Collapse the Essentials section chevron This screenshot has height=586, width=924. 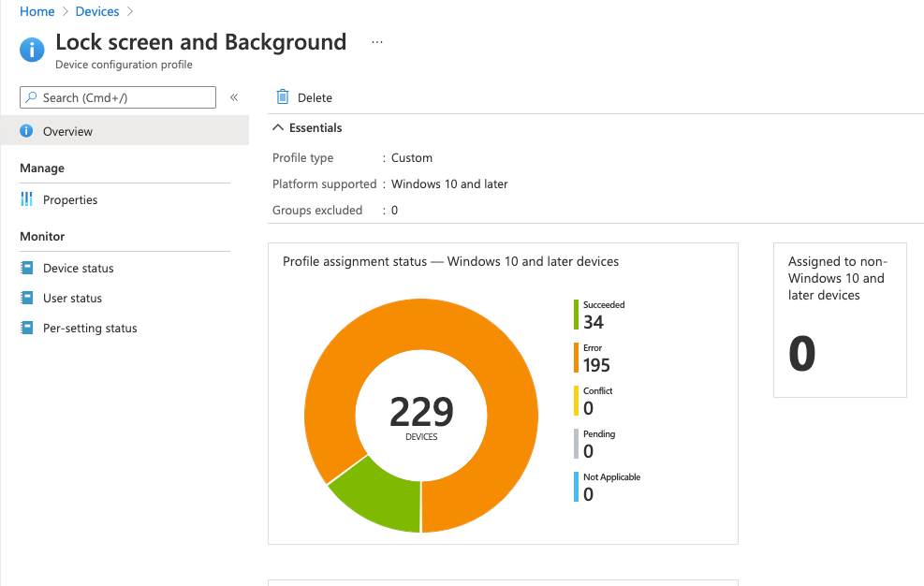(x=278, y=127)
